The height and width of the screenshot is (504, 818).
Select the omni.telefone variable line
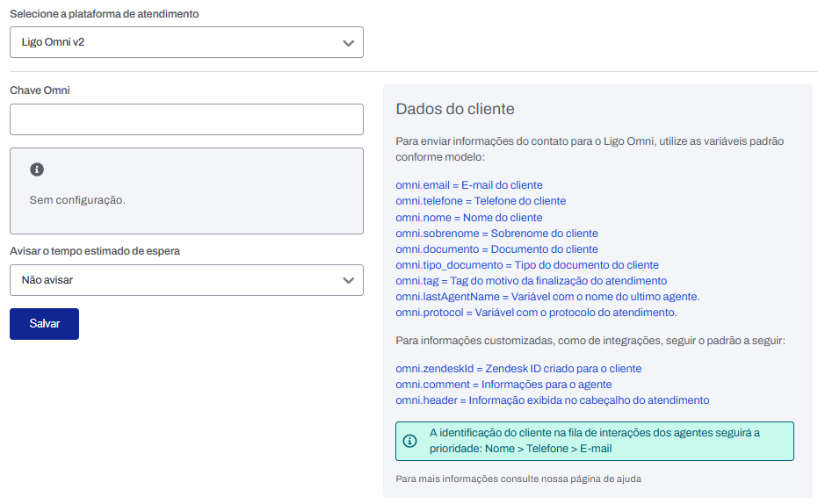(x=481, y=201)
